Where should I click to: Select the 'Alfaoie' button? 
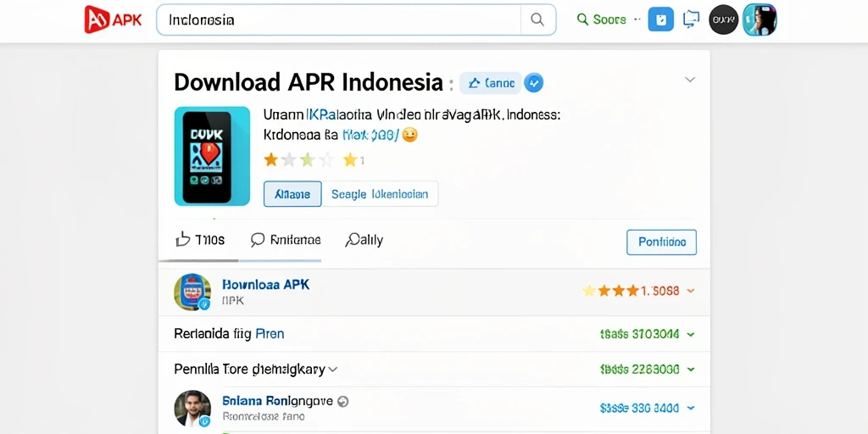point(292,194)
